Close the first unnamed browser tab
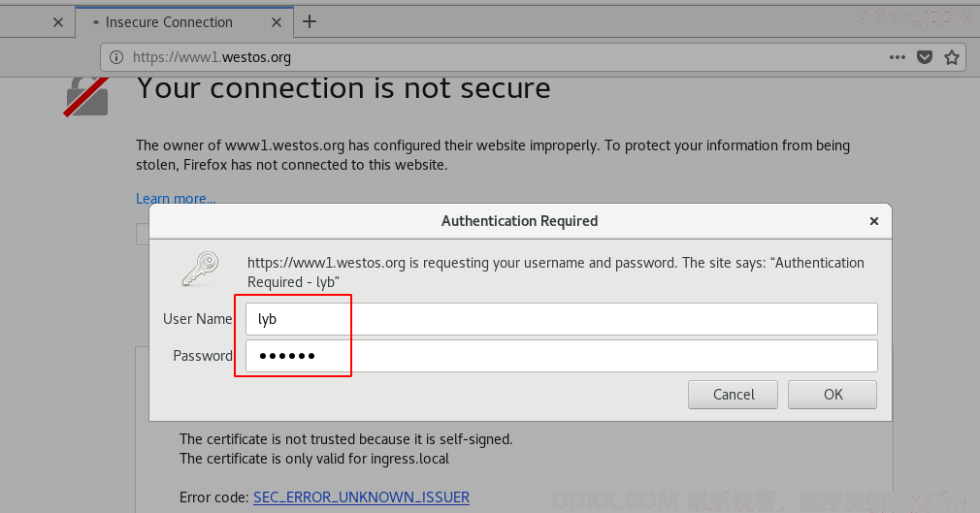Viewport: 980px width, 513px height. point(58,22)
